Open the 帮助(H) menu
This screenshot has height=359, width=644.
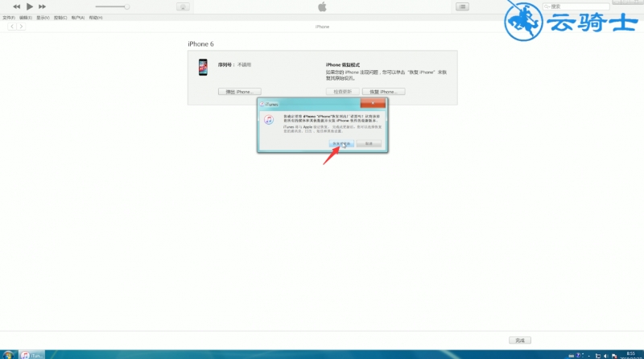click(96, 18)
